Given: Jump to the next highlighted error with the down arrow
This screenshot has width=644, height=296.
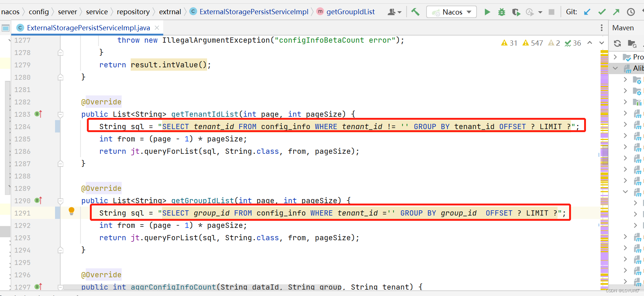Looking at the screenshot, I should [x=602, y=43].
